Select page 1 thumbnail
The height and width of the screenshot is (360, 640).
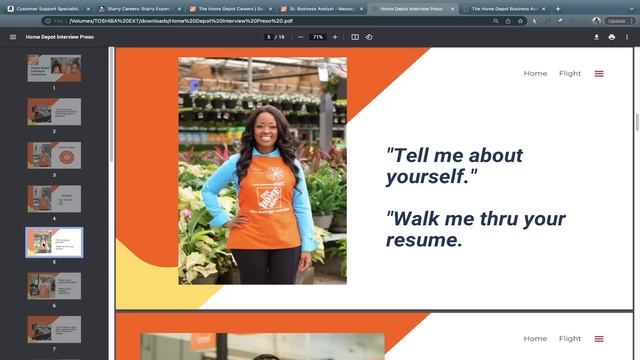click(54, 68)
